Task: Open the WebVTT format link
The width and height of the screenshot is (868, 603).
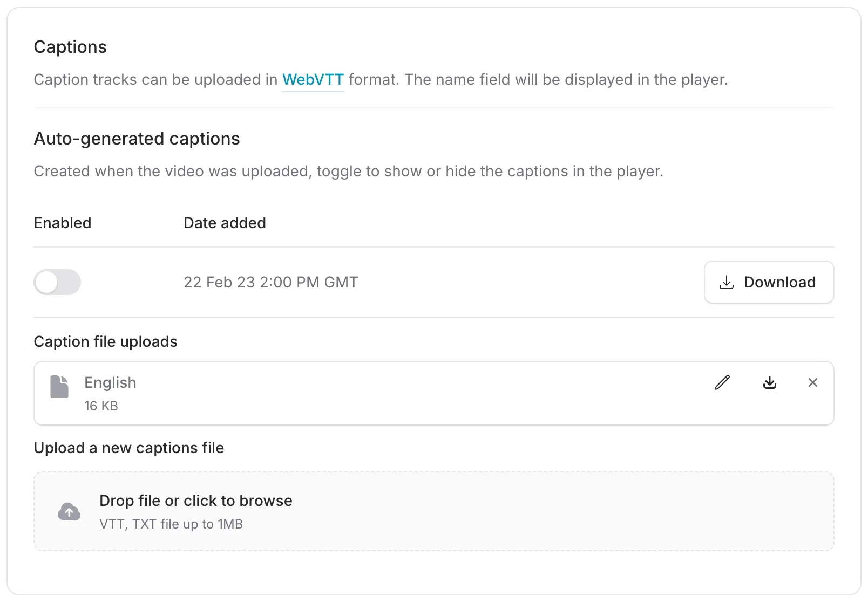Action: click(x=313, y=80)
